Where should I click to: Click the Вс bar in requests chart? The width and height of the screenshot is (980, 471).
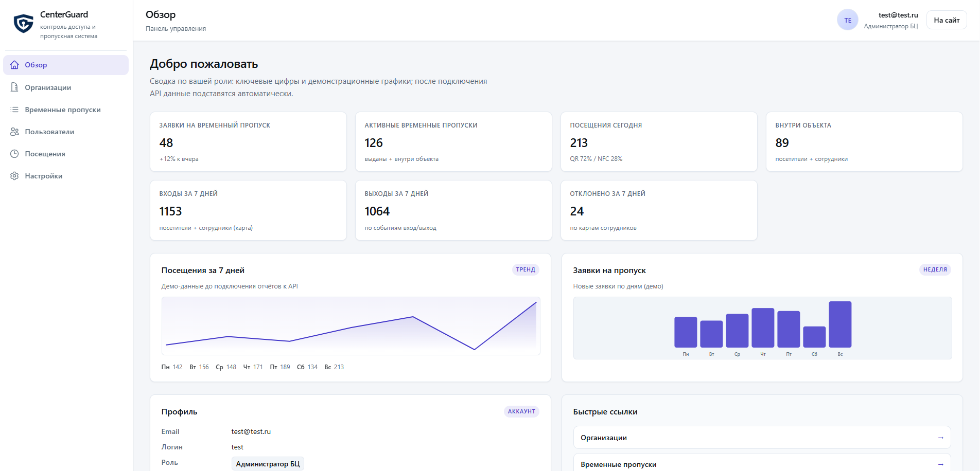(x=840, y=324)
